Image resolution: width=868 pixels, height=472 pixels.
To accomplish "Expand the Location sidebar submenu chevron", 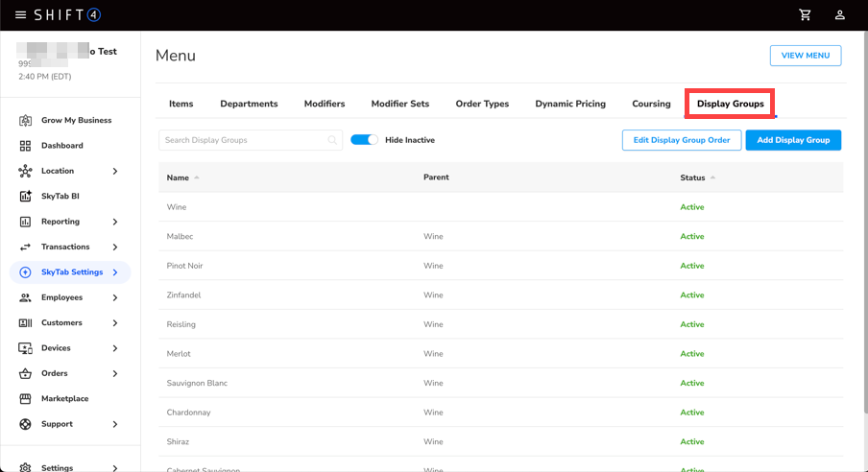I will coord(115,171).
